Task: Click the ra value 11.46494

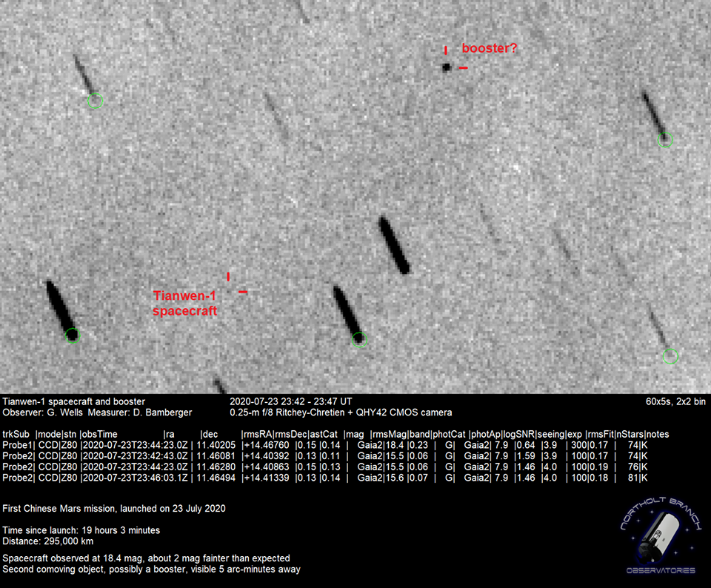Action: pyautogui.click(x=216, y=478)
